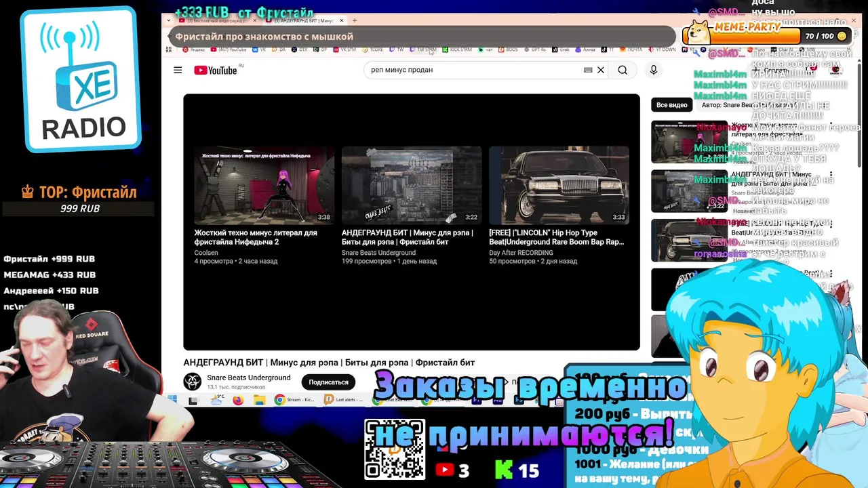This screenshot has width=868, height=488.
Task: Close the 'Бесплатный андеграунд' tab
Action: tap(255, 20)
